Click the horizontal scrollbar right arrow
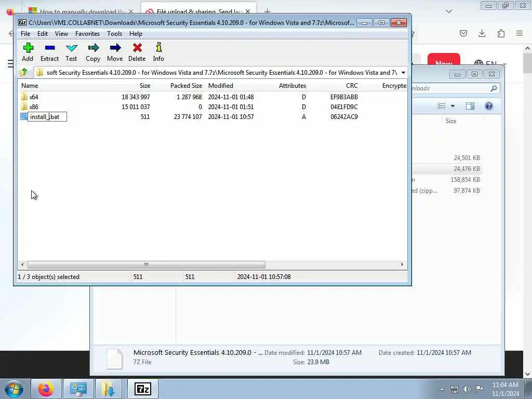This screenshot has width=532, height=399. click(403, 264)
